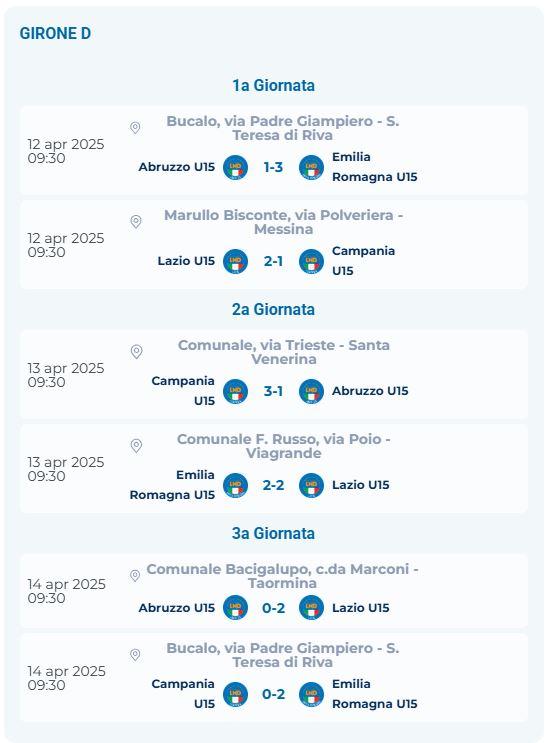
Task: Select the 1a Giornata heading
Action: (273, 85)
